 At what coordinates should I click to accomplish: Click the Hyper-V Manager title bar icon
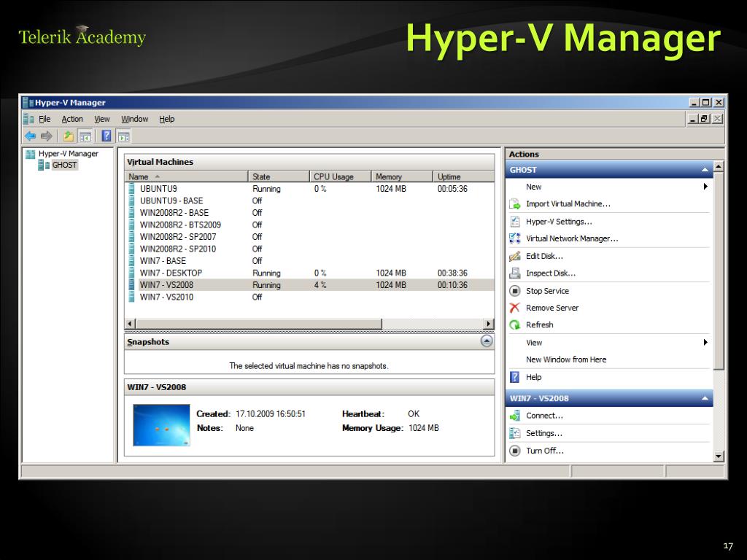(28, 102)
